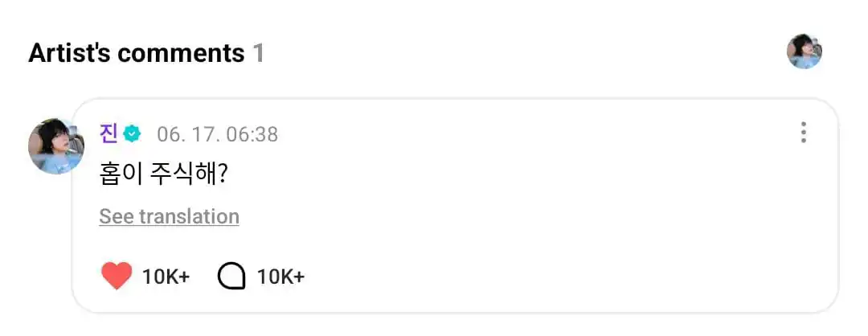
Task: Click the teal verified badge next to 진
Action: [133, 134]
